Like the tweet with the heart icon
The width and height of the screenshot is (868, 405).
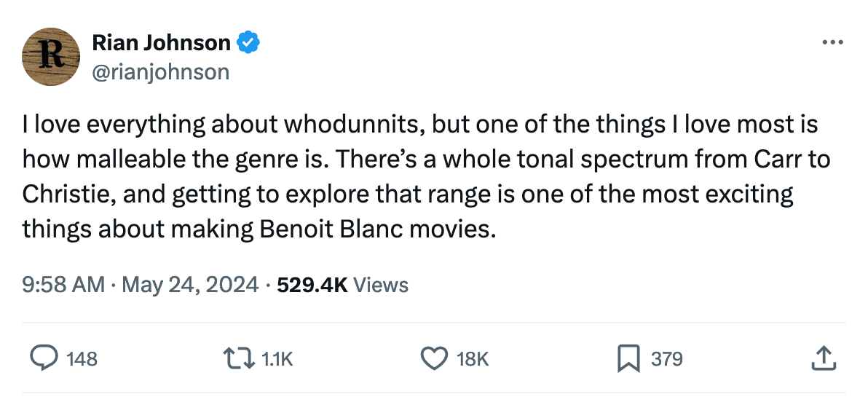434,358
